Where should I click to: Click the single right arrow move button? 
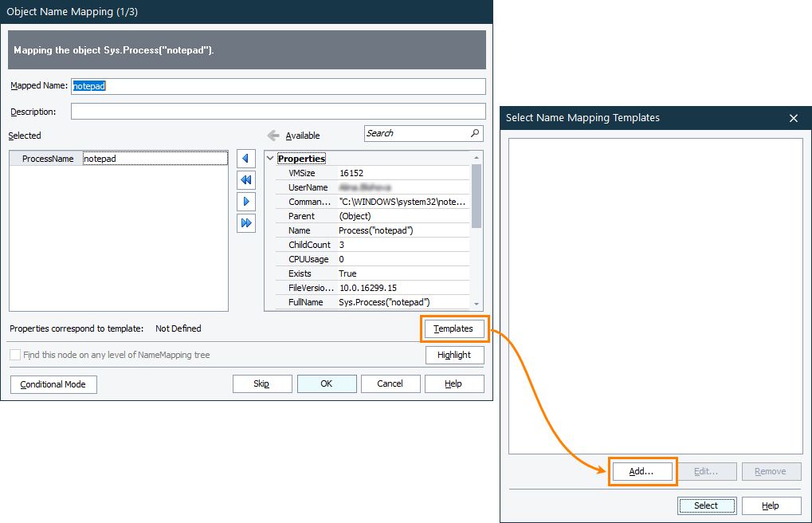246,202
